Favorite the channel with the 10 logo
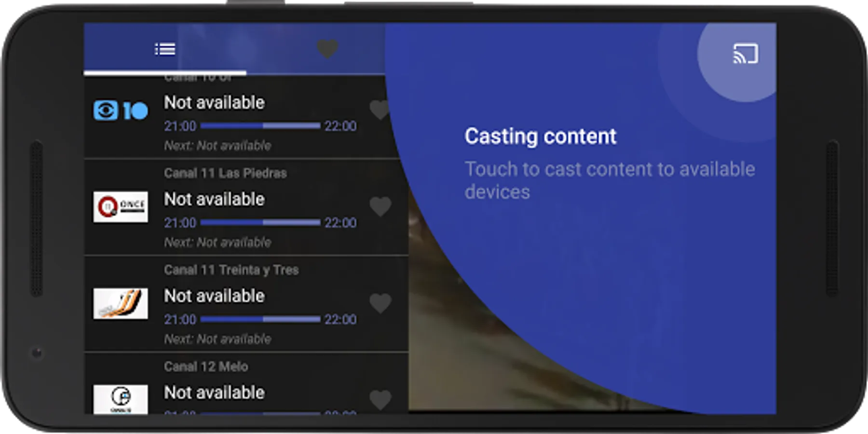 380,110
